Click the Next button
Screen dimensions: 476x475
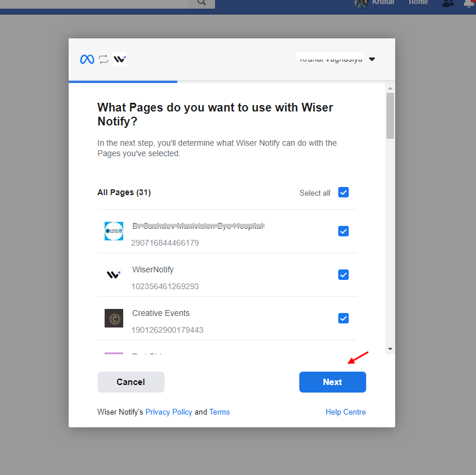click(332, 382)
